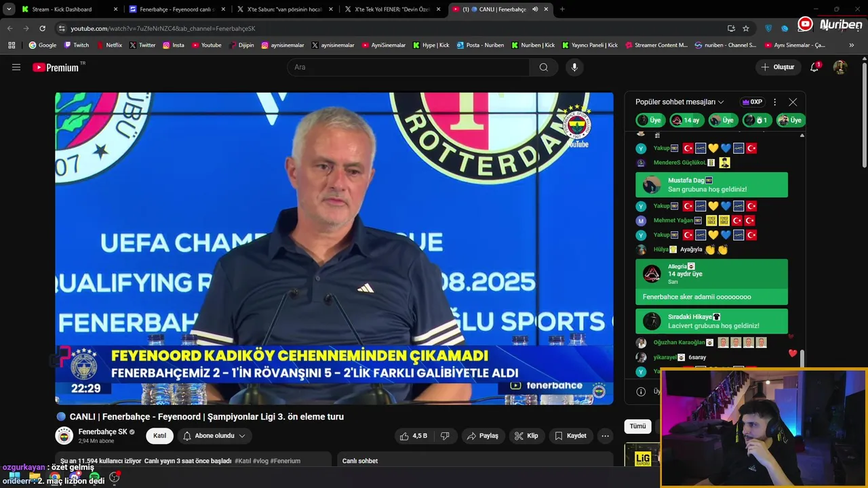Open a new browser tab
The width and height of the screenshot is (868, 488).
click(x=562, y=9)
